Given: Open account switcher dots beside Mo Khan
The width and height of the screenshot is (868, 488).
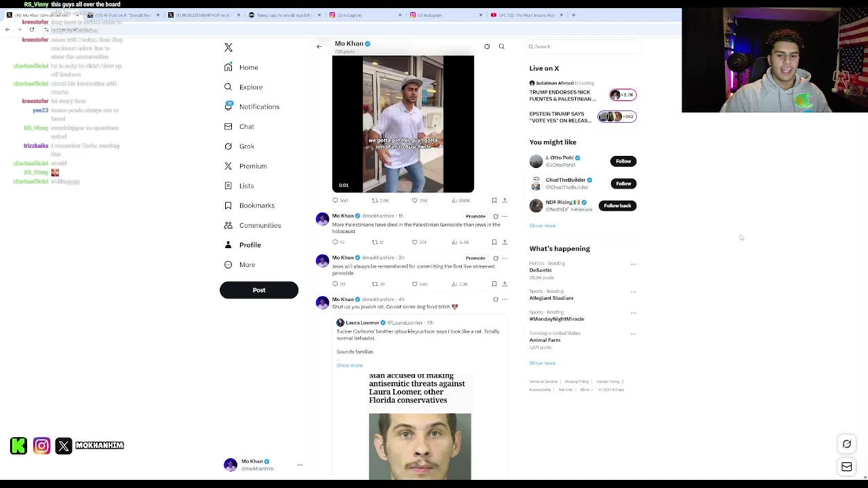Looking at the screenshot, I should (x=300, y=465).
